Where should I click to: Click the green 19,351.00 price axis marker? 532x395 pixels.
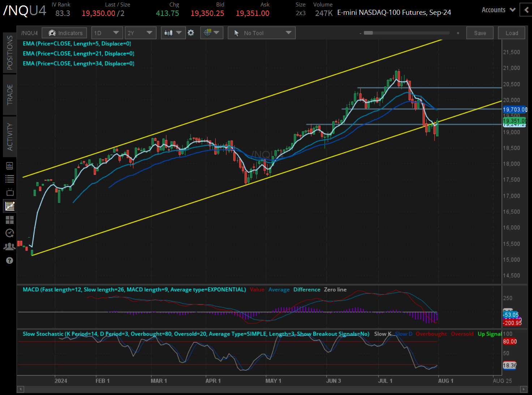click(515, 121)
